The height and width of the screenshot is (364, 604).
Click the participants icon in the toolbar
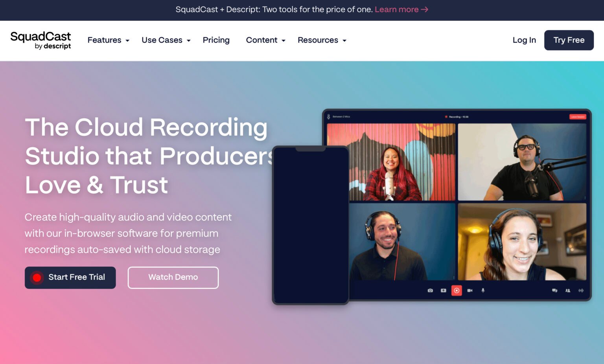click(x=568, y=290)
